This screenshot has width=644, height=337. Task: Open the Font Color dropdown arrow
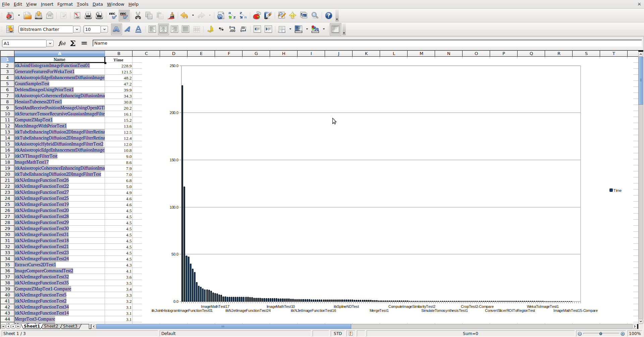tap(324, 29)
